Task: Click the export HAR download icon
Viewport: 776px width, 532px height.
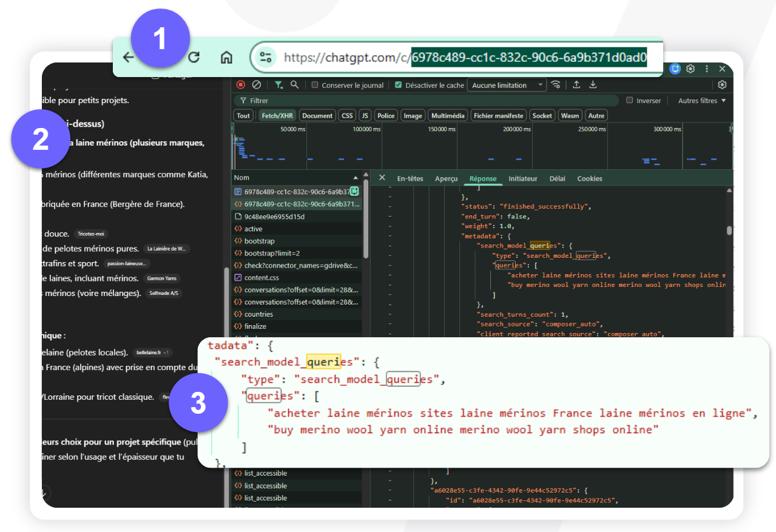Action: (x=593, y=85)
